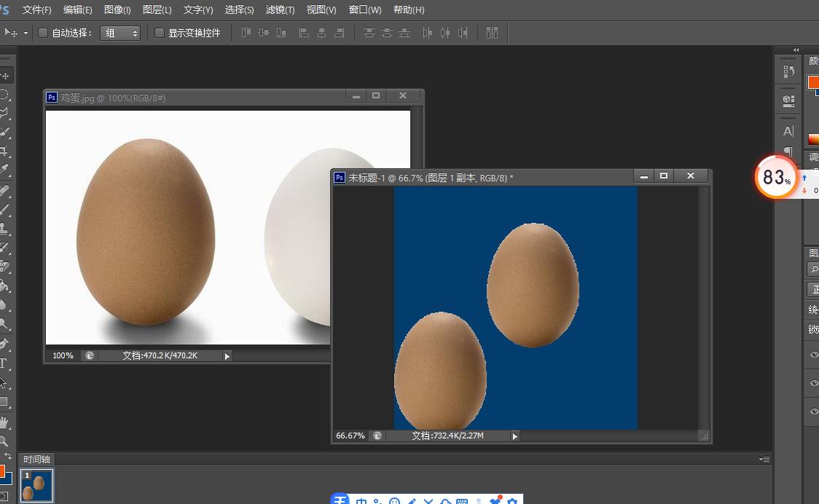Image resolution: width=819 pixels, height=504 pixels.
Task: Select the Hand tool
Action: pyautogui.click(x=4, y=422)
